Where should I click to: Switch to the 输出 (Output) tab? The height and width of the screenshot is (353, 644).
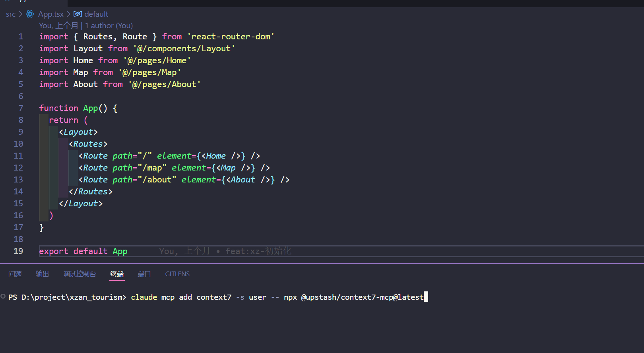pyautogui.click(x=42, y=274)
